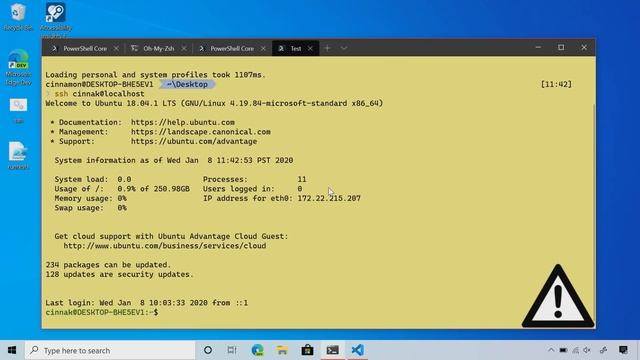Screen dimensions: 640x360
Task: Open Task View in the taskbar
Action: (x=232, y=350)
